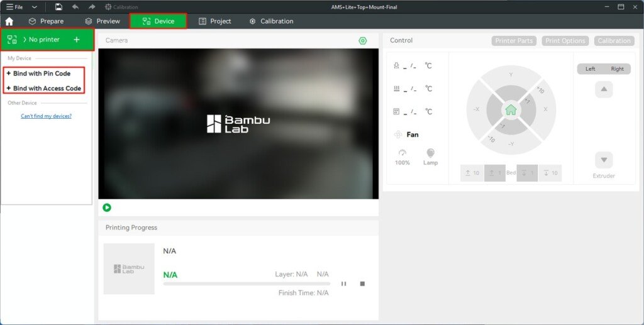The height and width of the screenshot is (325, 644).
Task: Click the Print Options button
Action: pyautogui.click(x=565, y=41)
